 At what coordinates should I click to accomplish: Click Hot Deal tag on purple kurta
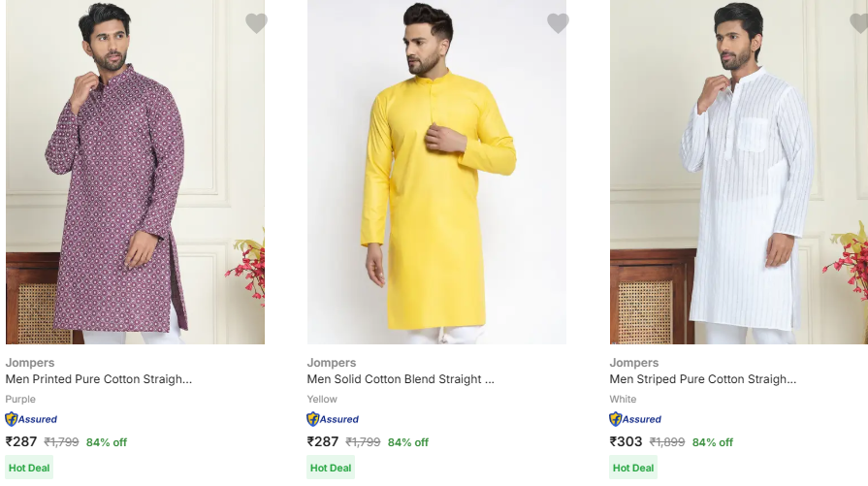(x=30, y=468)
